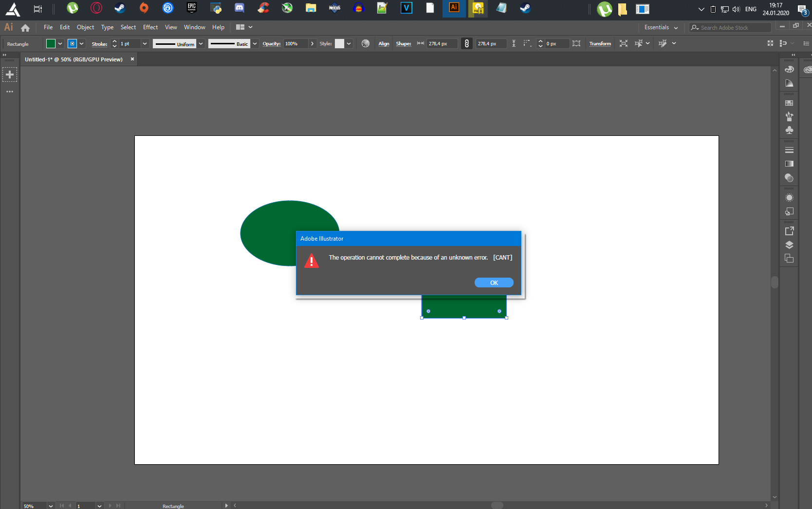Image resolution: width=812 pixels, height=509 pixels.
Task: Open the stroke weight dropdown
Action: coord(145,43)
